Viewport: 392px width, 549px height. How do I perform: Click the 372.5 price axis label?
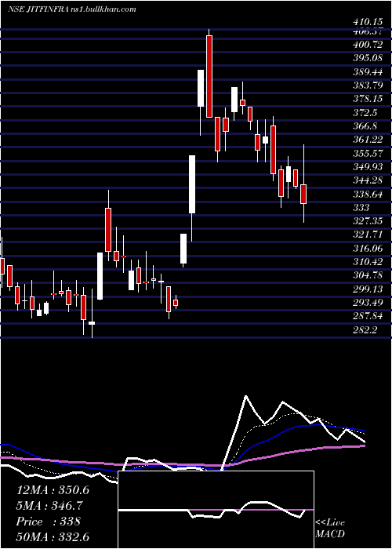coord(365,113)
